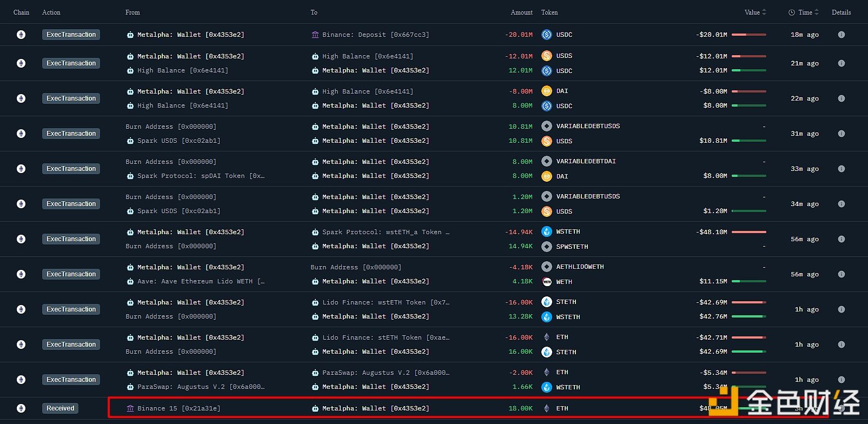Click DAI token icon for -8.00M amount
868x424 pixels.
(x=547, y=91)
